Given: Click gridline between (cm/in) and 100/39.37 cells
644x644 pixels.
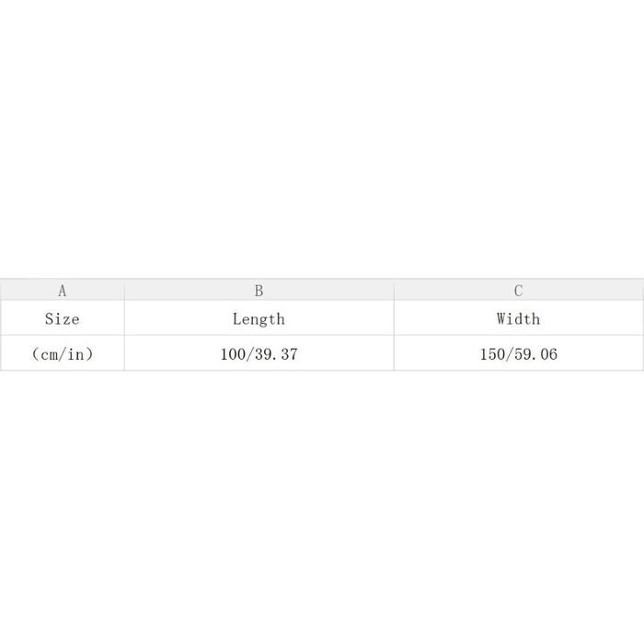Looking at the screenshot, I should point(124,354).
